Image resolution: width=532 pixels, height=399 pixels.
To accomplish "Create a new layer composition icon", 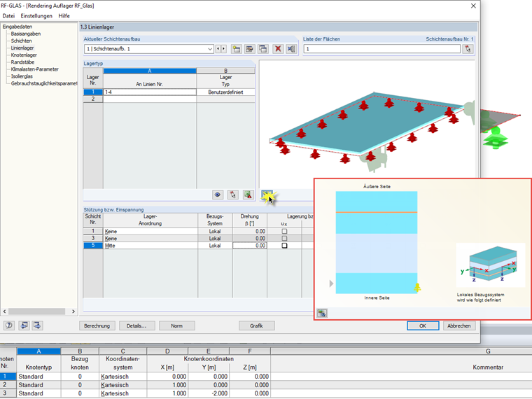I will click(x=236, y=49).
